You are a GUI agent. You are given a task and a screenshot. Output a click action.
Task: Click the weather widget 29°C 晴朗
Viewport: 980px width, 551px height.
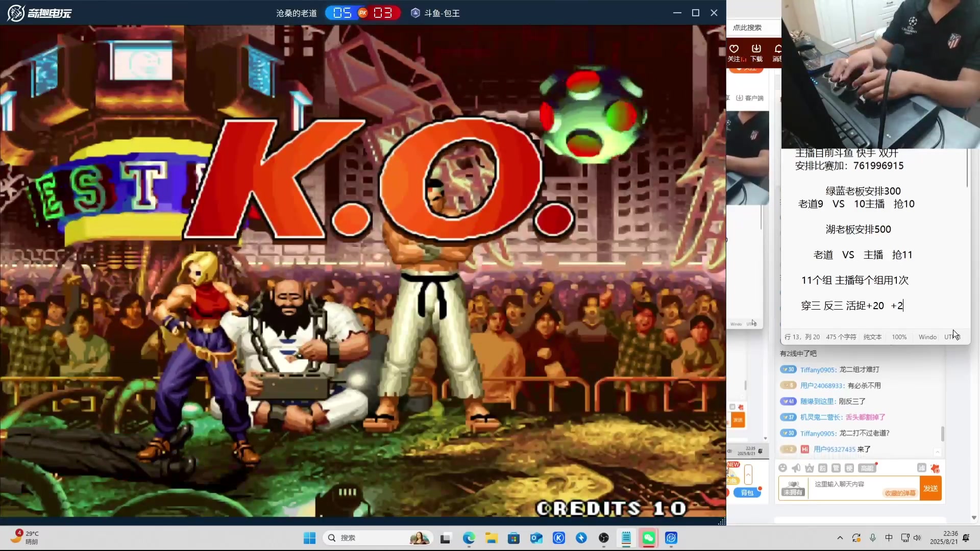tap(24, 537)
